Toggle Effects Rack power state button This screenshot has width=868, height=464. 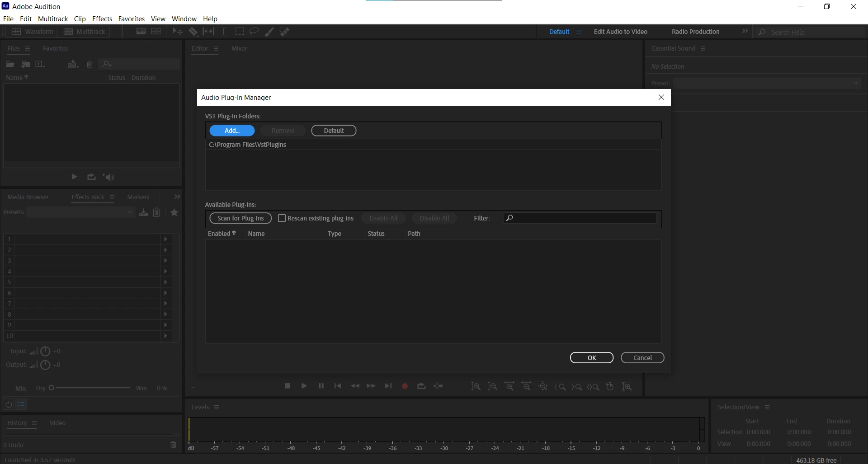click(x=8, y=404)
